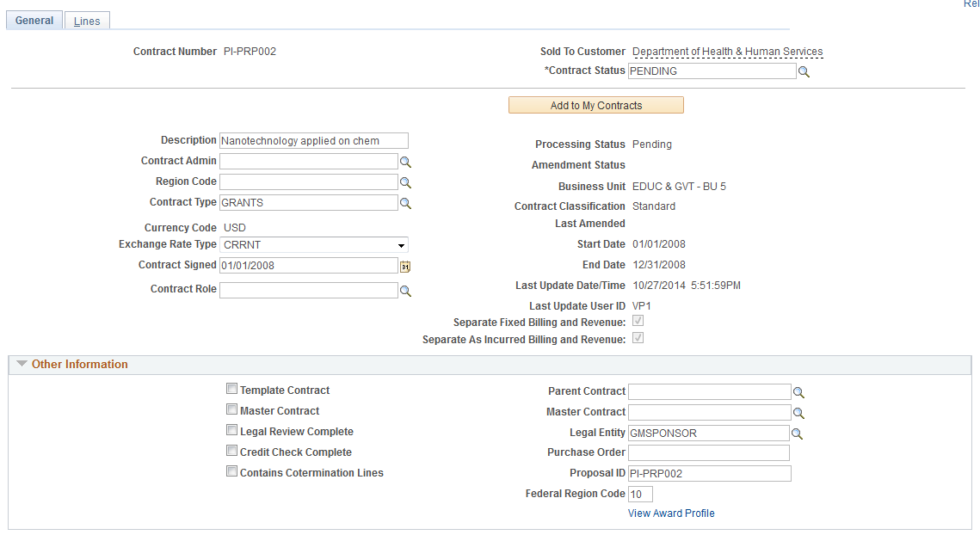Click Contract Admin lookup magnifier icon
The image size is (980, 535).
405,163
